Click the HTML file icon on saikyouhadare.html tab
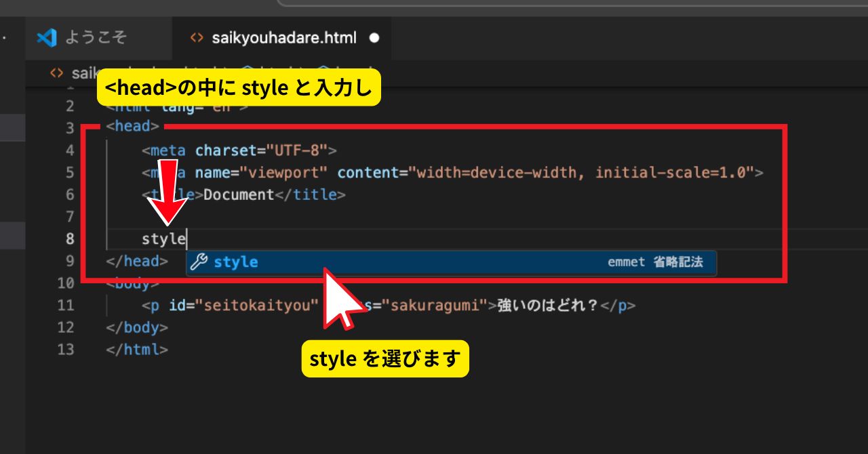Viewport: 868px width, 454px height. 197,38
